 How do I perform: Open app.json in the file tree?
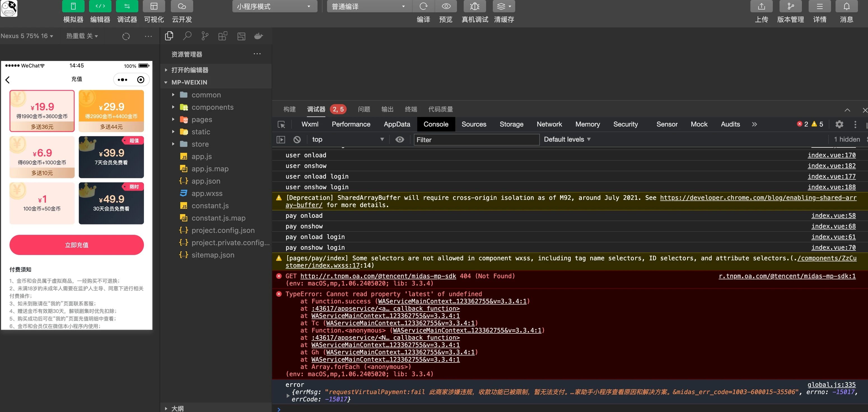[206, 181]
